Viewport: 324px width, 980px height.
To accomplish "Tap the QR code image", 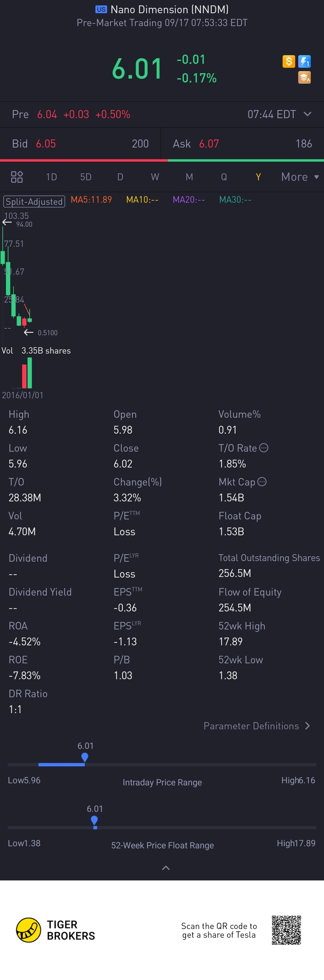I will coord(286,930).
